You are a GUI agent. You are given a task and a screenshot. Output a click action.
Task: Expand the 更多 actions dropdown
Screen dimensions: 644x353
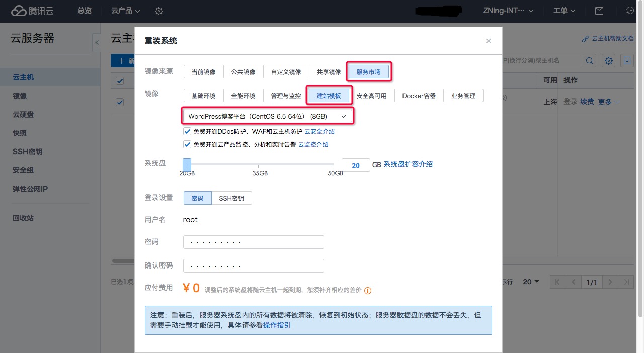[x=609, y=102]
